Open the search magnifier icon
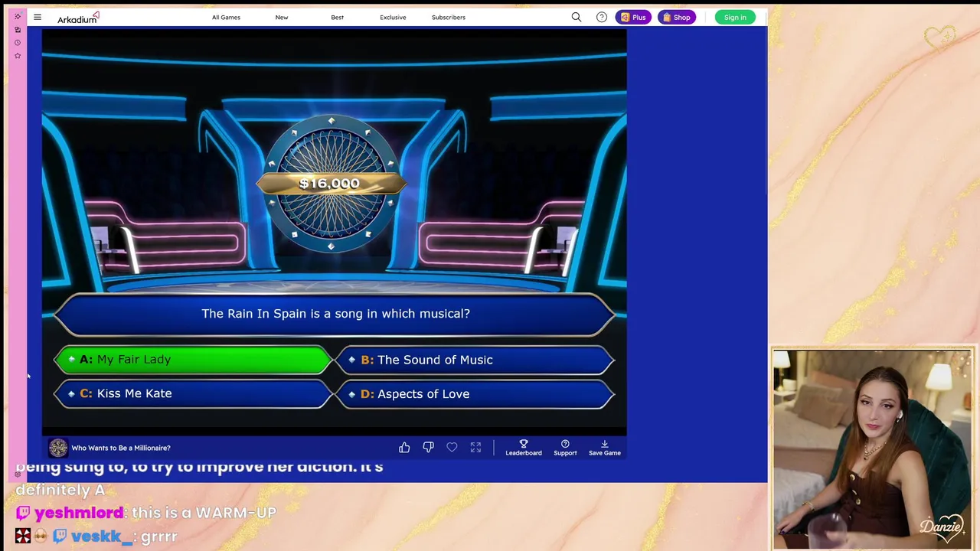980x551 pixels. pos(577,17)
